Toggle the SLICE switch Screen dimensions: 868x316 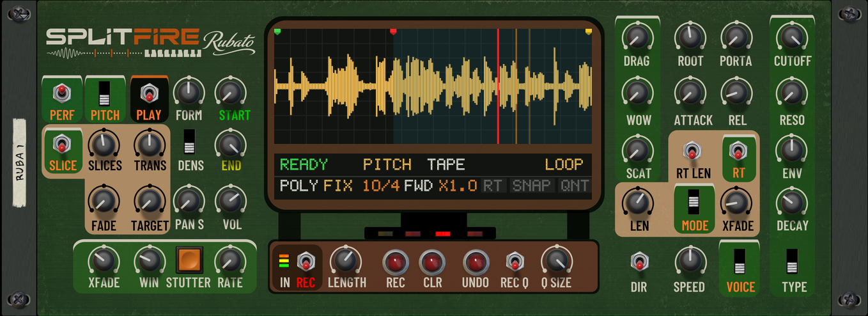pos(62,144)
